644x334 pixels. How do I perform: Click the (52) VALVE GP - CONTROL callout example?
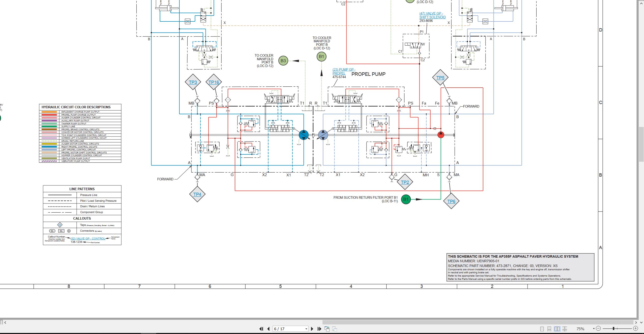click(x=88, y=239)
